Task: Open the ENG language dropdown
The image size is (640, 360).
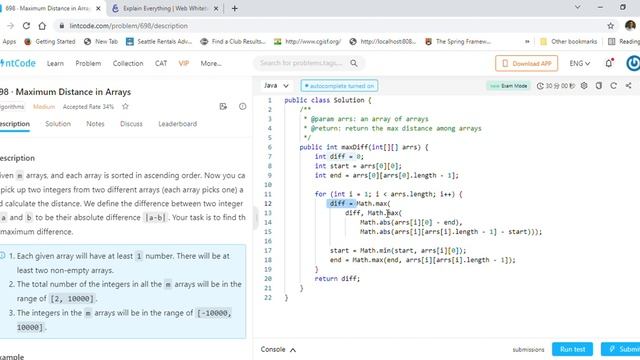Action: [x=580, y=63]
